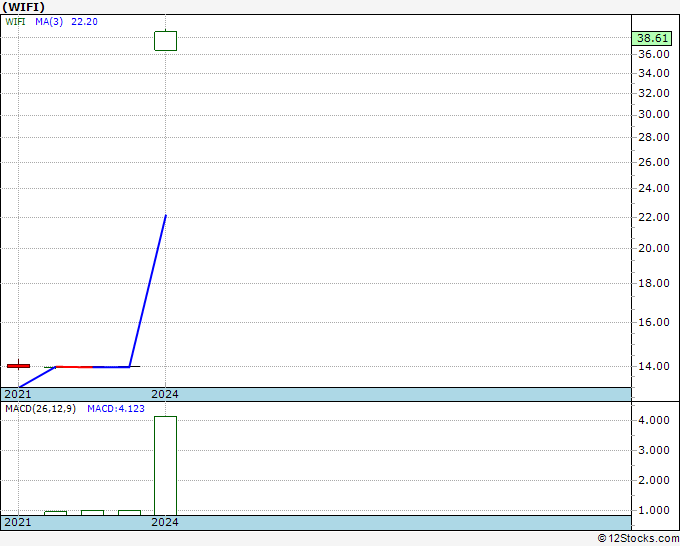680x546 pixels.
Task: Click the 14.00 price axis label
Action: pyautogui.click(x=654, y=366)
